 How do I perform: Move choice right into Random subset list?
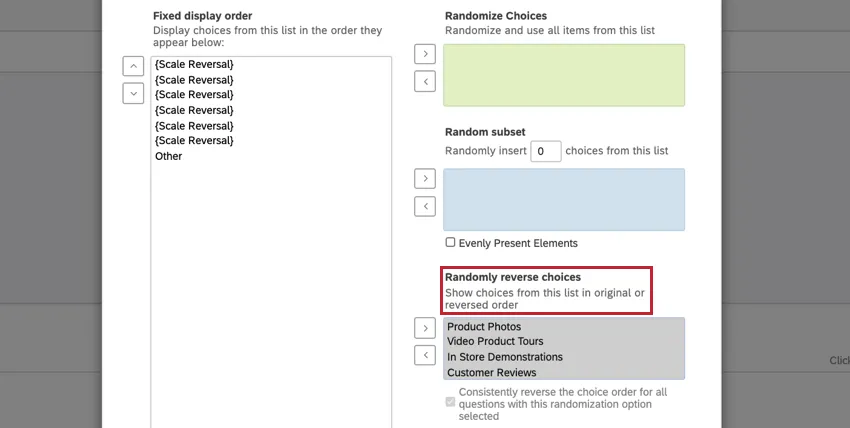(x=425, y=178)
